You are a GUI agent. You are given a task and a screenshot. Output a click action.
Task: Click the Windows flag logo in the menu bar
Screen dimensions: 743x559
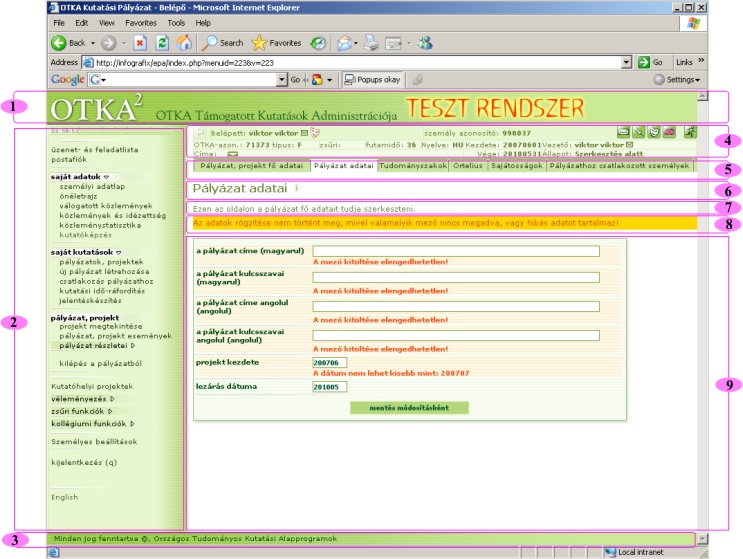[693, 23]
